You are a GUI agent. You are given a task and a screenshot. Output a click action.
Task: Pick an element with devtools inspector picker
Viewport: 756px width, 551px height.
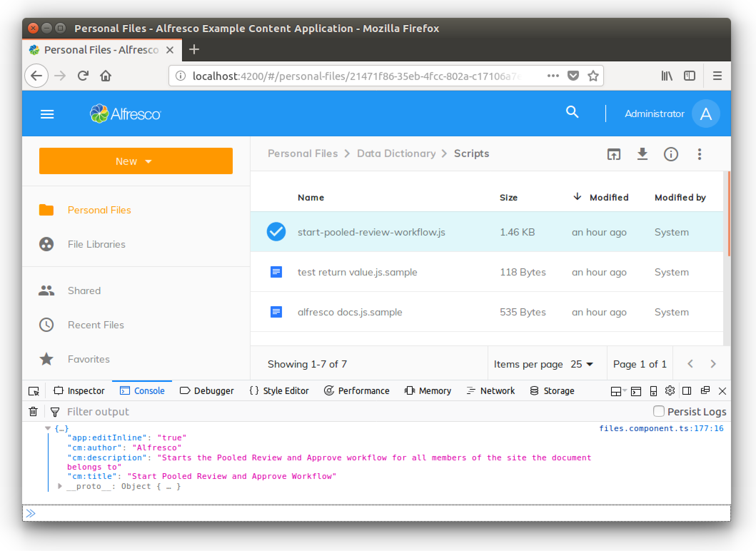(x=34, y=391)
